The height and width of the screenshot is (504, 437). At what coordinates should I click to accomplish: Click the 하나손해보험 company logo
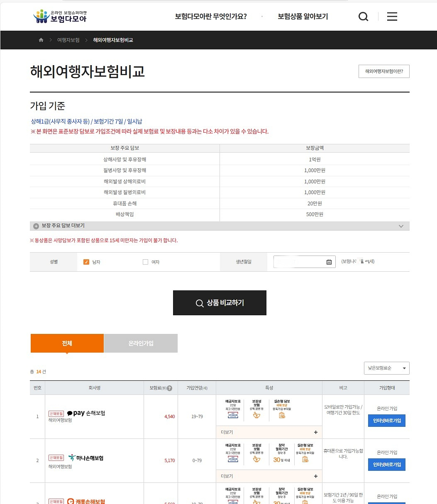pyautogui.click(x=86, y=458)
